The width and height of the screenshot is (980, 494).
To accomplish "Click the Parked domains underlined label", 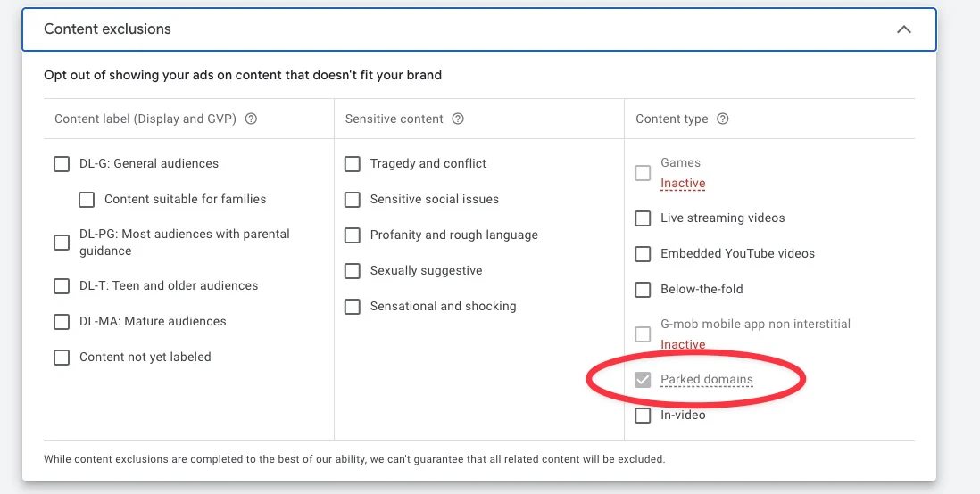I will pyautogui.click(x=707, y=380).
